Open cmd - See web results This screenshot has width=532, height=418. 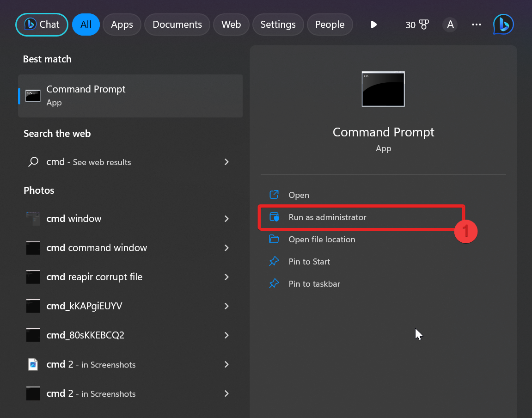(x=130, y=162)
